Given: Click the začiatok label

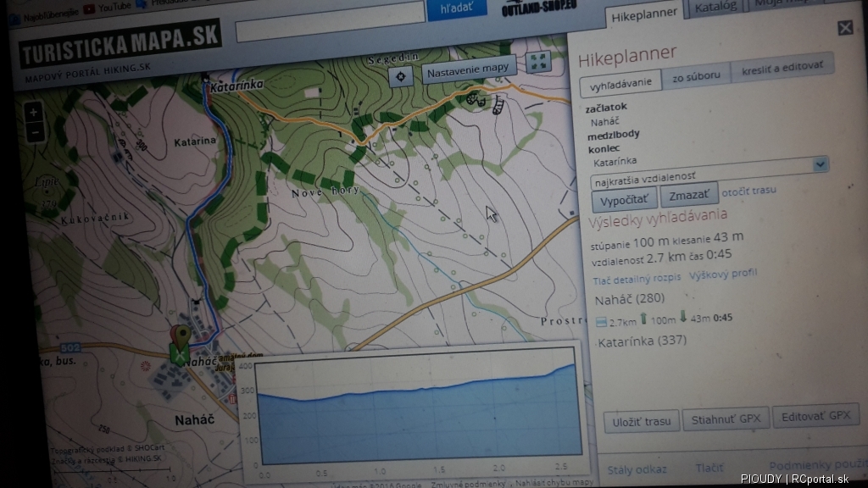Looking at the screenshot, I should [606, 107].
